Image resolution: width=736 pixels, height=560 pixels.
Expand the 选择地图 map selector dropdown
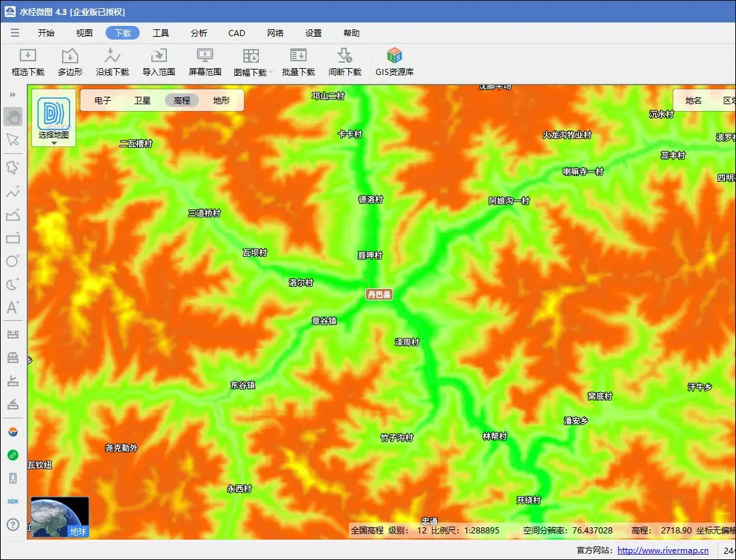[53, 119]
